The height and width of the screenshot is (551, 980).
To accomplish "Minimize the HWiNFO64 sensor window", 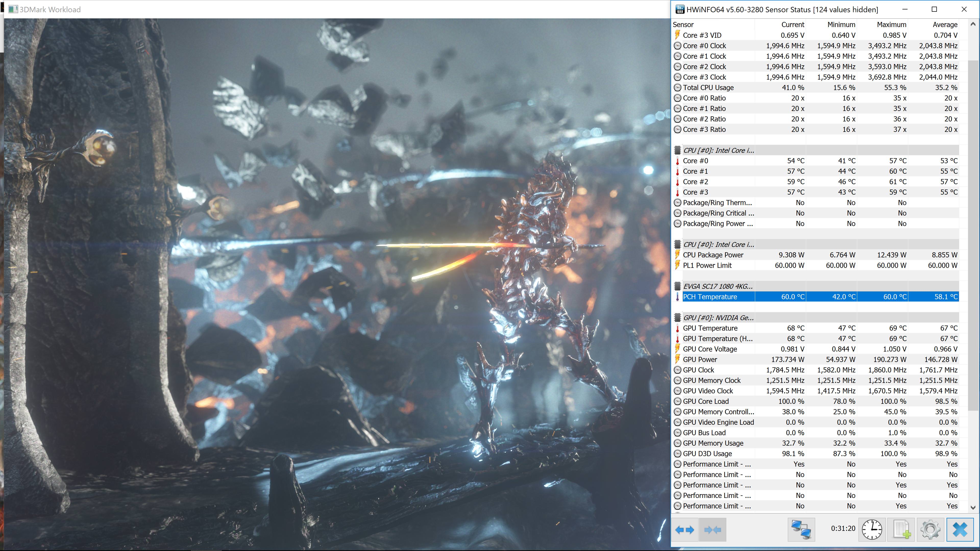I will pos(905,9).
